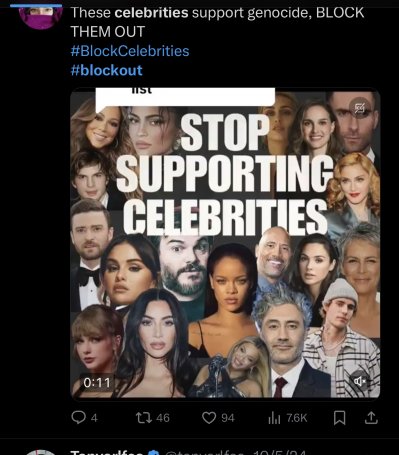This screenshot has height=455, width=399.
Task: Click the reply count 4
Action: tap(94, 418)
